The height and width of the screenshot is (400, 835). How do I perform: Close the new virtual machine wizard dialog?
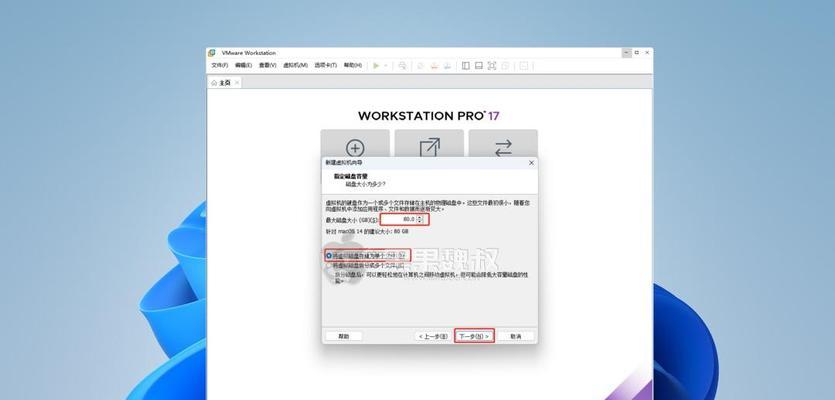(531, 163)
